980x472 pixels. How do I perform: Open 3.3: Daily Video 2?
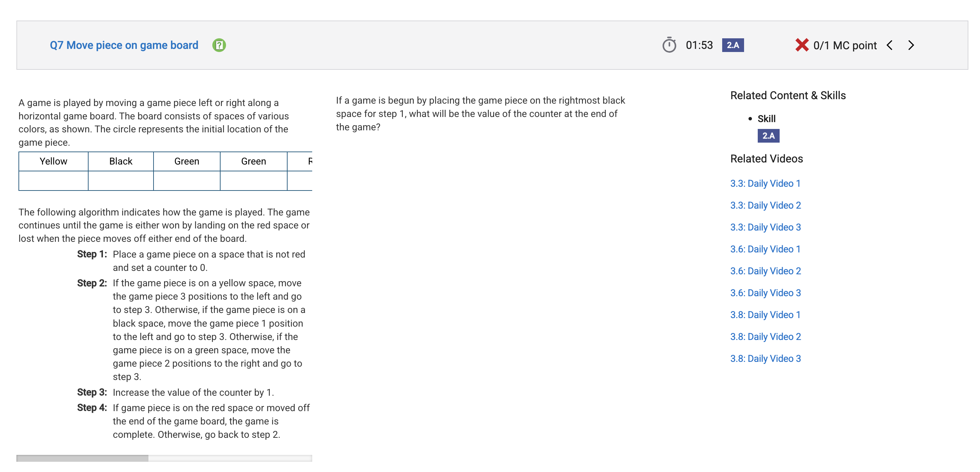[766, 205]
